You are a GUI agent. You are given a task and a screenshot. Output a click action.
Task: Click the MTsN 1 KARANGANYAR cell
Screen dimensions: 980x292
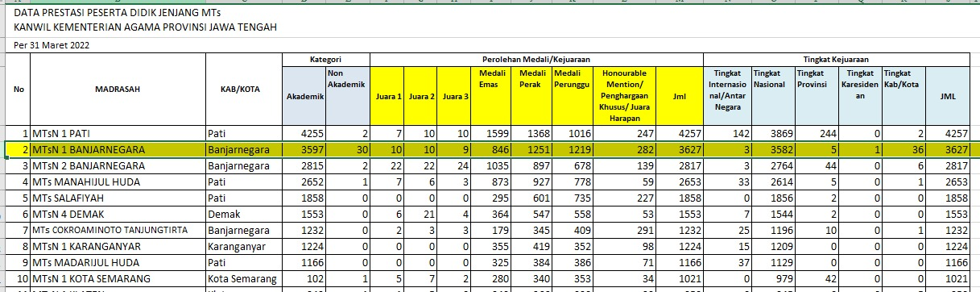(118, 246)
